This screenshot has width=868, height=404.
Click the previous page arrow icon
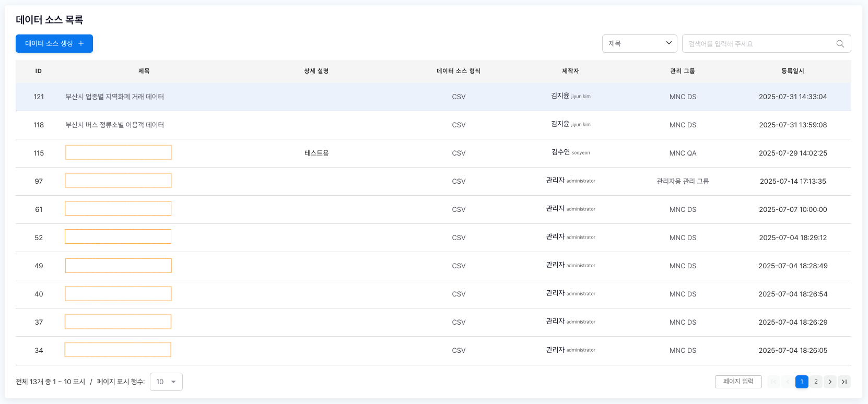(788, 382)
